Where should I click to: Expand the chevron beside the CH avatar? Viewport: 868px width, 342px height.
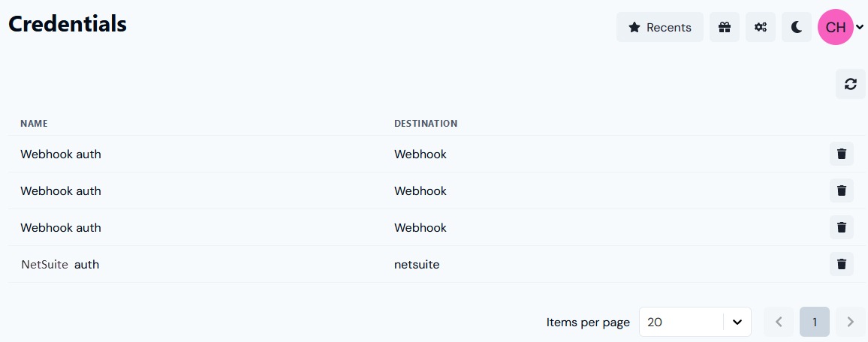[860, 27]
